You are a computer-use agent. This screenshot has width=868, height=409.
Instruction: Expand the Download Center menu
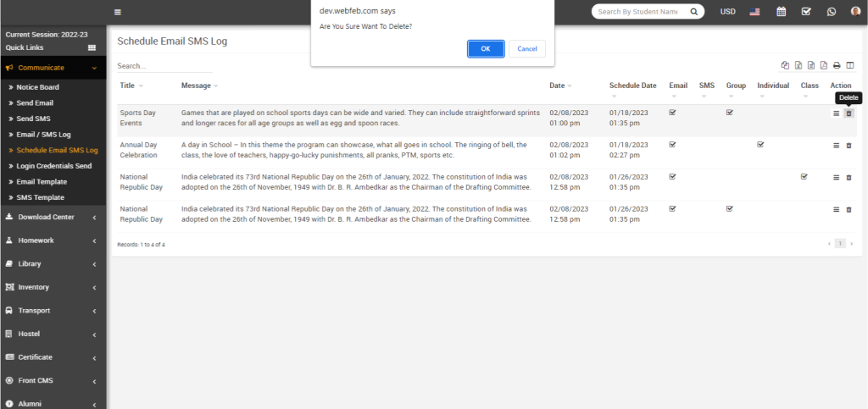(x=53, y=217)
